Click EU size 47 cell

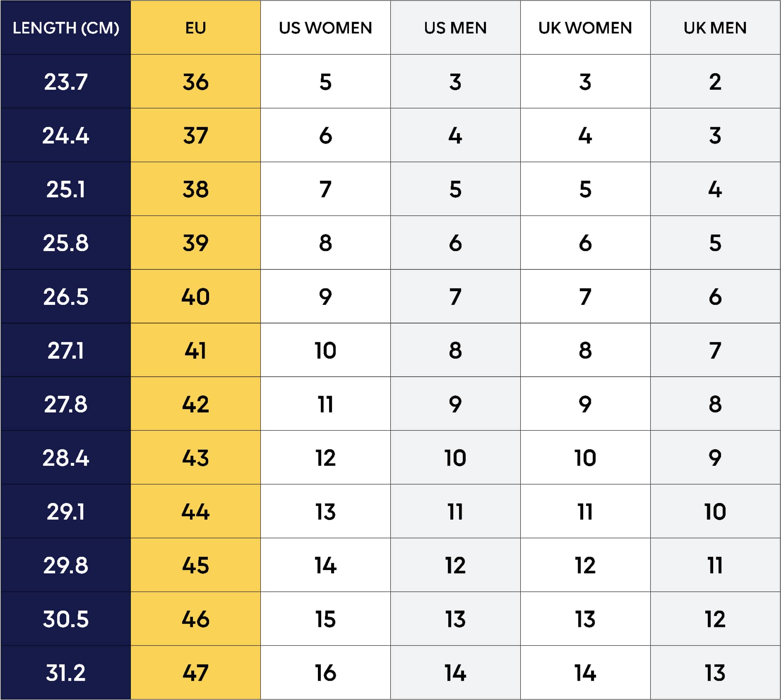195,673
